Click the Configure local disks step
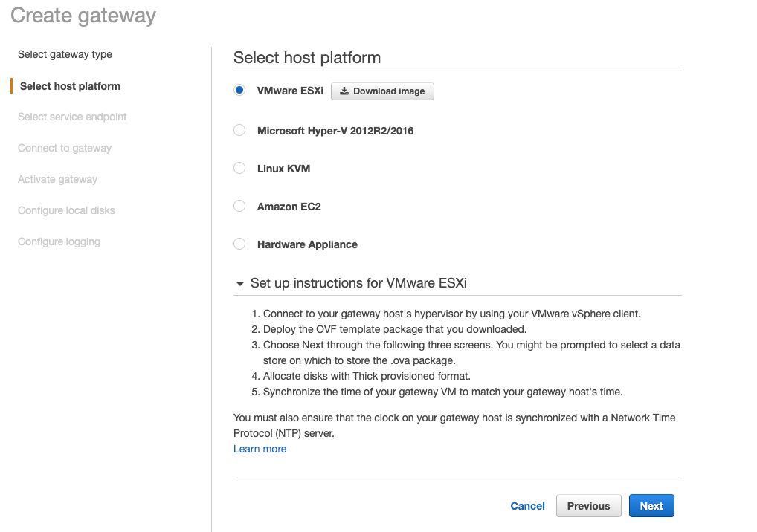The height and width of the screenshot is (532, 757). (65, 210)
